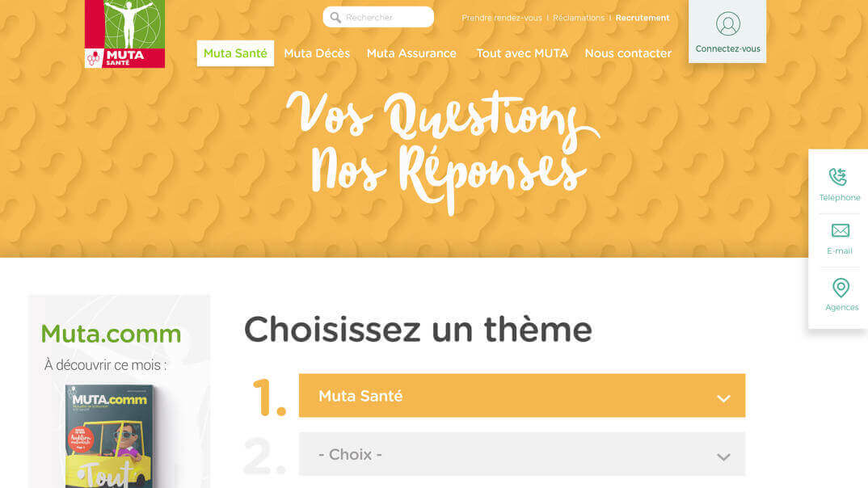Click chevron arrow on Choix selector
868x488 pixels.
click(x=723, y=457)
